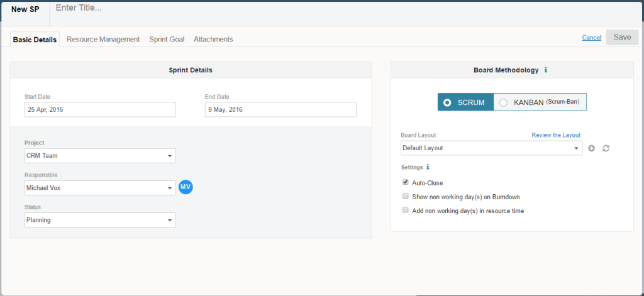This screenshot has width=644, height=296.
Task: Add a new board layout with plus icon
Action: [592, 148]
